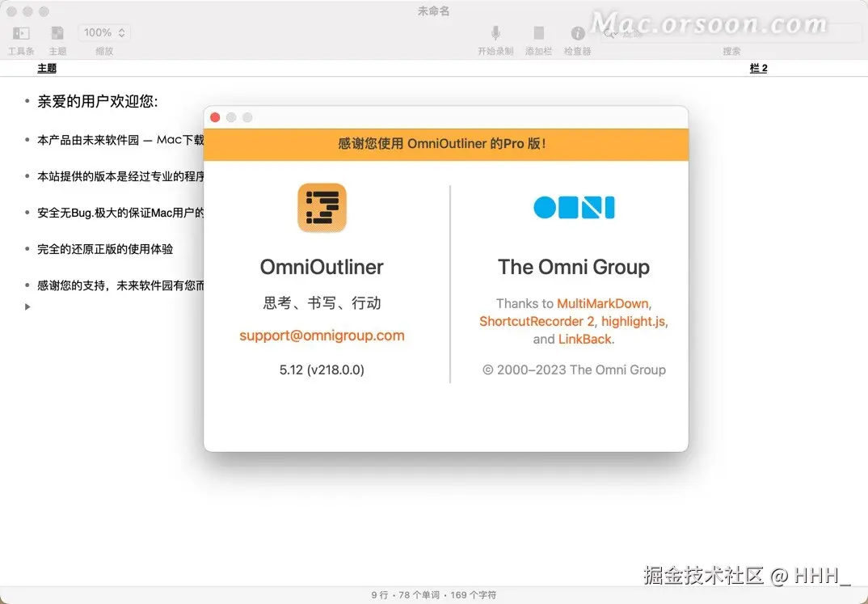This screenshot has height=604, width=868.
Task: Open the MultiMarkDown link
Action: (602, 303)
